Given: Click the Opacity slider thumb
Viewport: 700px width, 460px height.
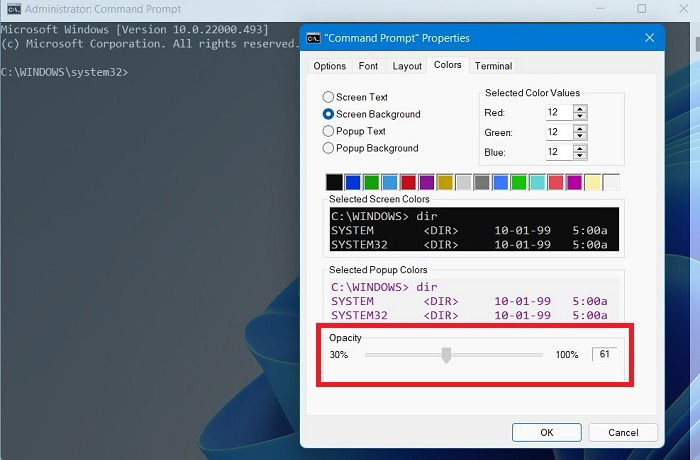Looking at the screenshot, I should coord(446,355).
